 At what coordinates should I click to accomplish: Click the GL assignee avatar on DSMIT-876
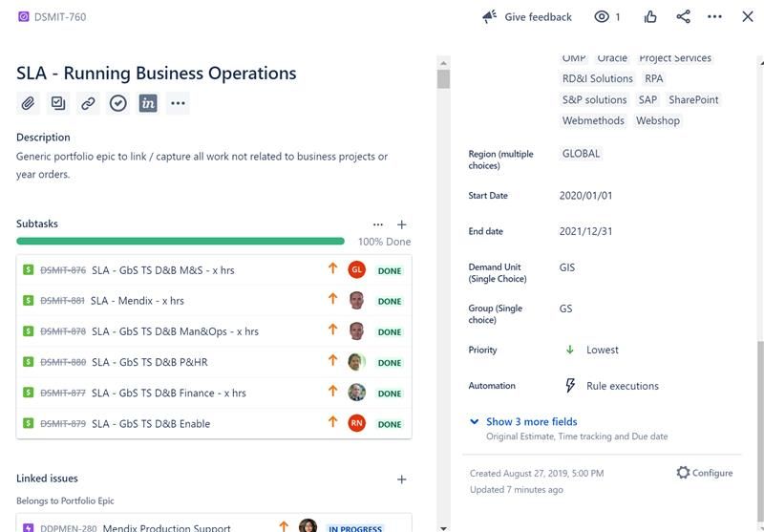point(356,269)
